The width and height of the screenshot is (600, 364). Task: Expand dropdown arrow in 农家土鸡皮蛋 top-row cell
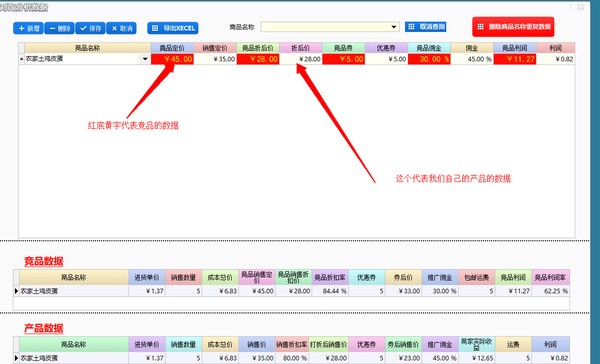145,59
